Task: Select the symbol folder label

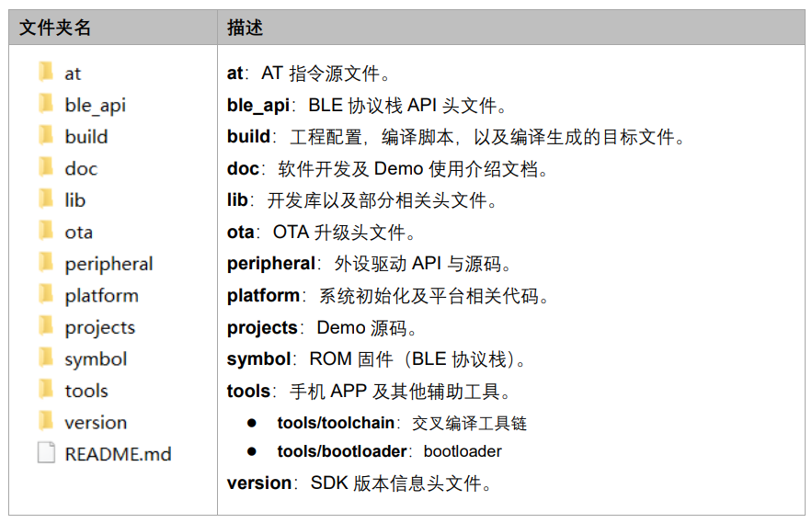Action: (x=96, y=359)
